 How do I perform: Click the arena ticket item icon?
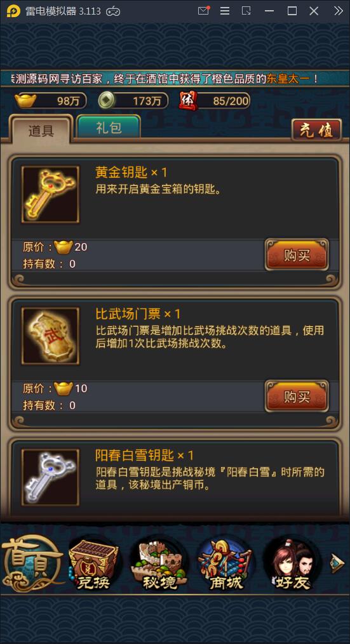click(50, 336)
